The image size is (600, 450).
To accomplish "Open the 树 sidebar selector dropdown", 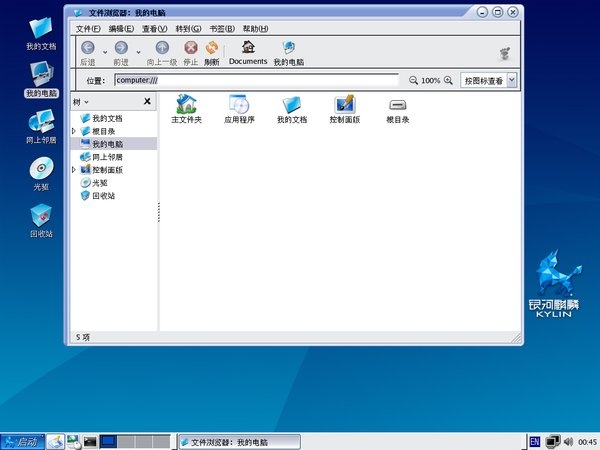I will (x=83, y=102).
